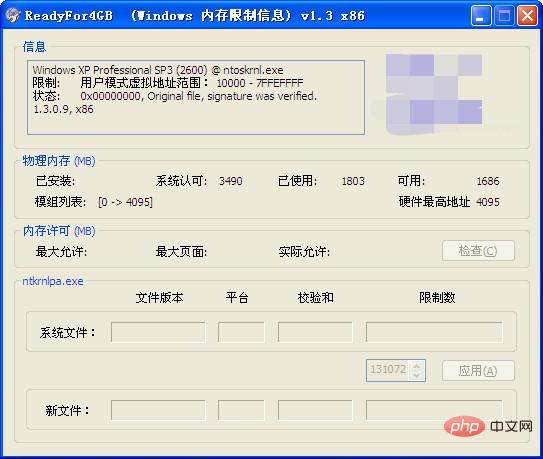Click the 新文件 file version field
This screenshot has width=543, height=459.
pyautogui.click(x=158, y=411)
